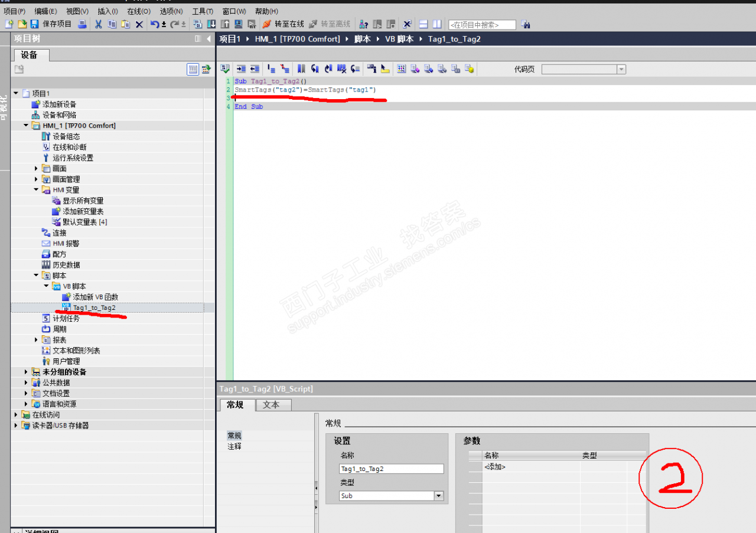Click clear all bookmarks icon
Viewport: 756px width, 533px height.
(341, 69)
